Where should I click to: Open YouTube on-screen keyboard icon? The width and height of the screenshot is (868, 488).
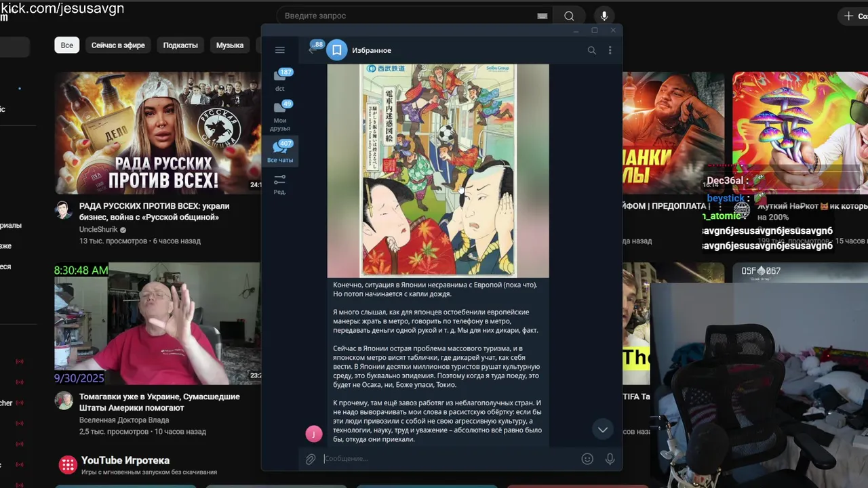pyautogui.click(x=542, y=16)
